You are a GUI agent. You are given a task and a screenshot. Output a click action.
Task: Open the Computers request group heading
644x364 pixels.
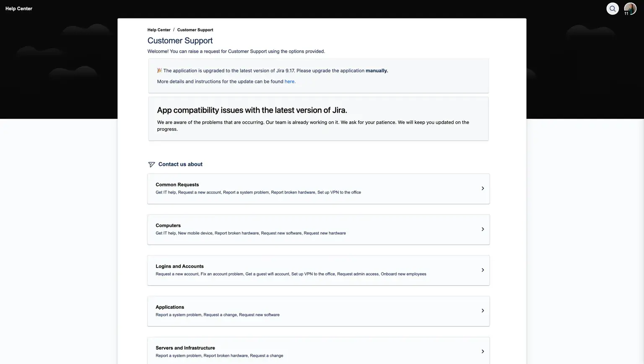[x=168, y=225]
